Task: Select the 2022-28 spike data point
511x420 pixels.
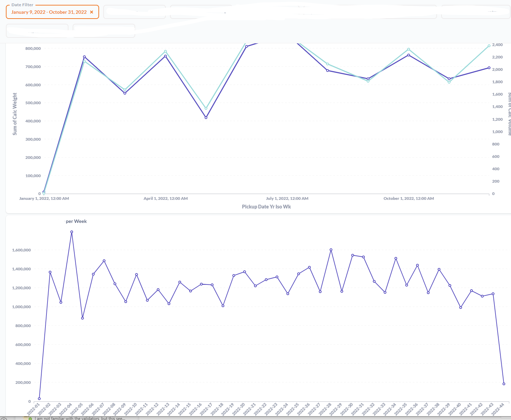Action: (331, 250)
